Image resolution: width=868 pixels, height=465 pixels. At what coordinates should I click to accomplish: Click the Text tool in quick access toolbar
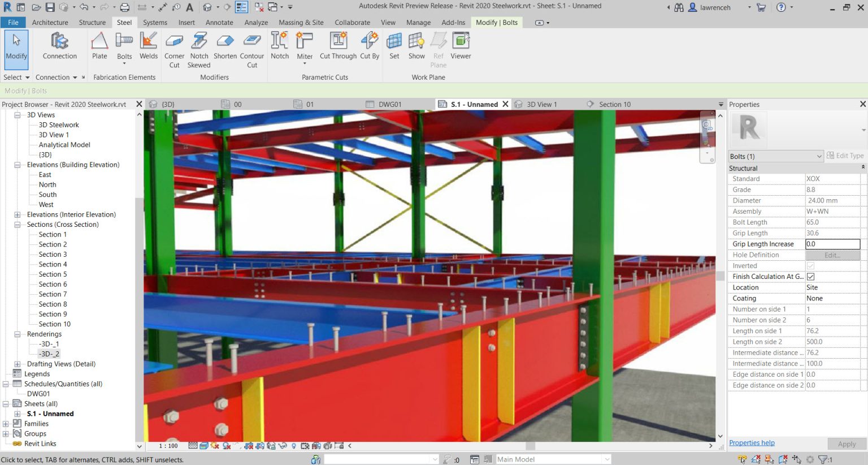[190, 7]
